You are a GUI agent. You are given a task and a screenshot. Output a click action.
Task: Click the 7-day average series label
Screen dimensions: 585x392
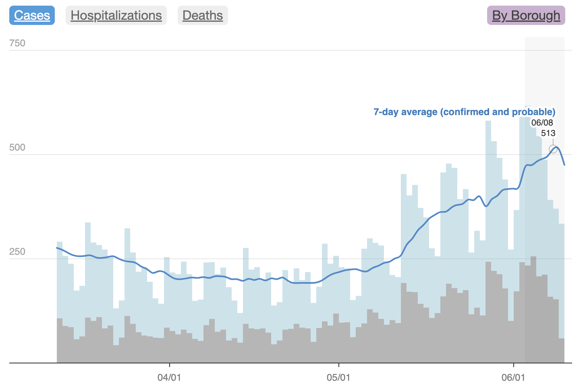coord(464,112)
